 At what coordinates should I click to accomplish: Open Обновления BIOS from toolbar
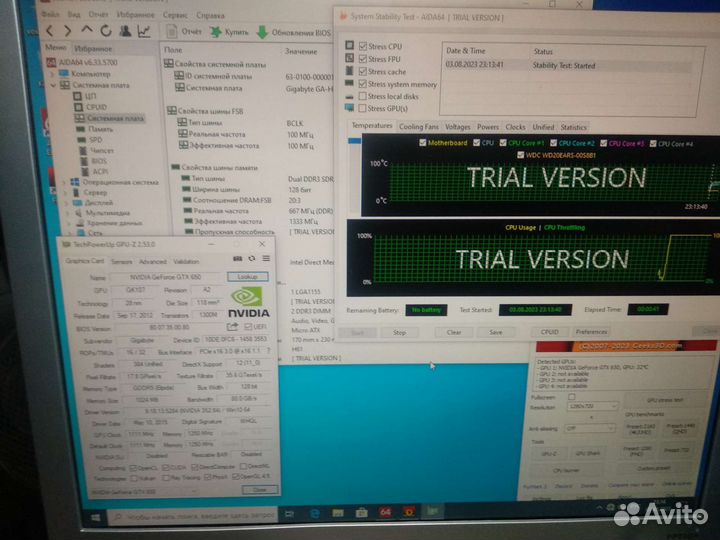[294, 33]
